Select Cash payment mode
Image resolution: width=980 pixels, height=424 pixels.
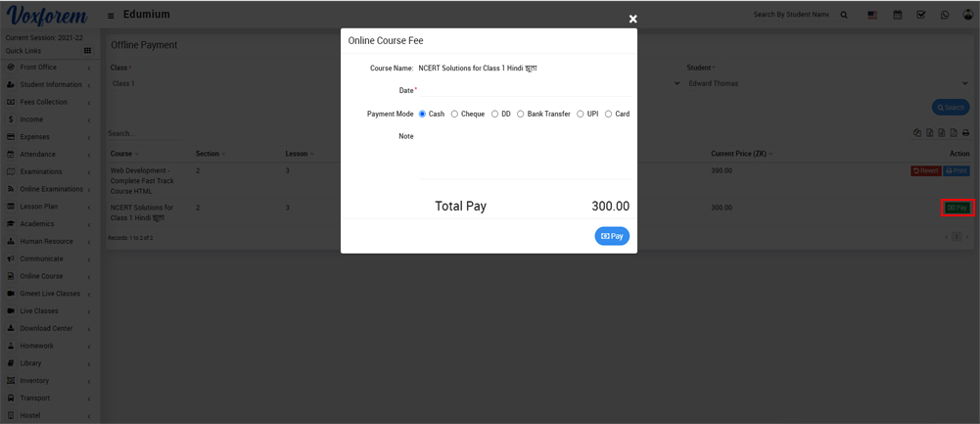(423, 114)
